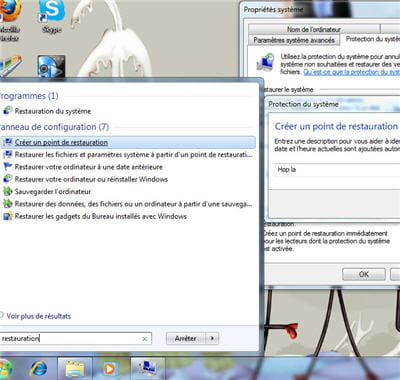Launch Internet Explorer from the taskbar
This screenshot has width=400, height=380.
click(x=38, y=369)
